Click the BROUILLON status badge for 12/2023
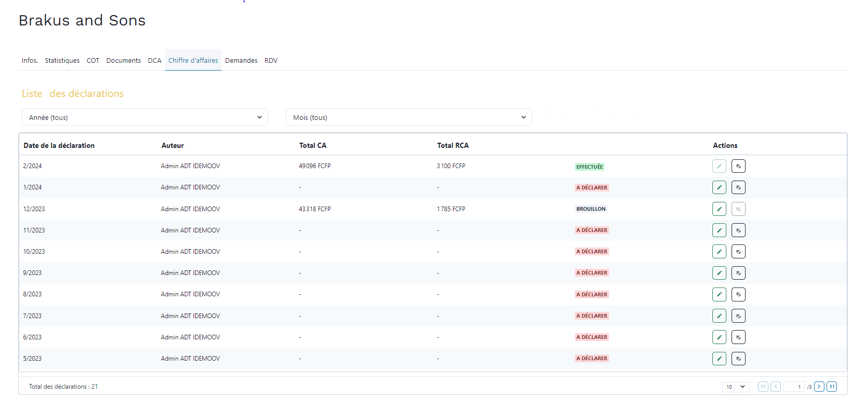Screen dimensions: 868x411 tap(591, 209)
